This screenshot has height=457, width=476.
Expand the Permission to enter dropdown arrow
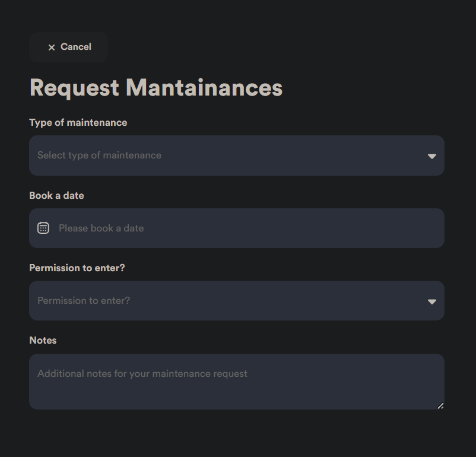pyautogui.click(x=432, y=302)
